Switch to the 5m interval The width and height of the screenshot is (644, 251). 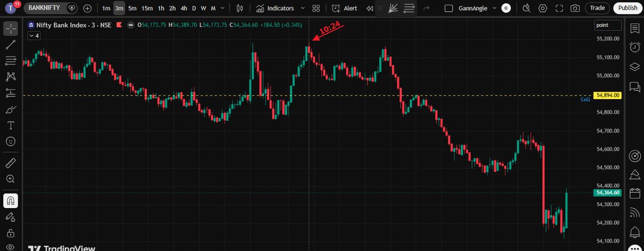pos(132,8)
